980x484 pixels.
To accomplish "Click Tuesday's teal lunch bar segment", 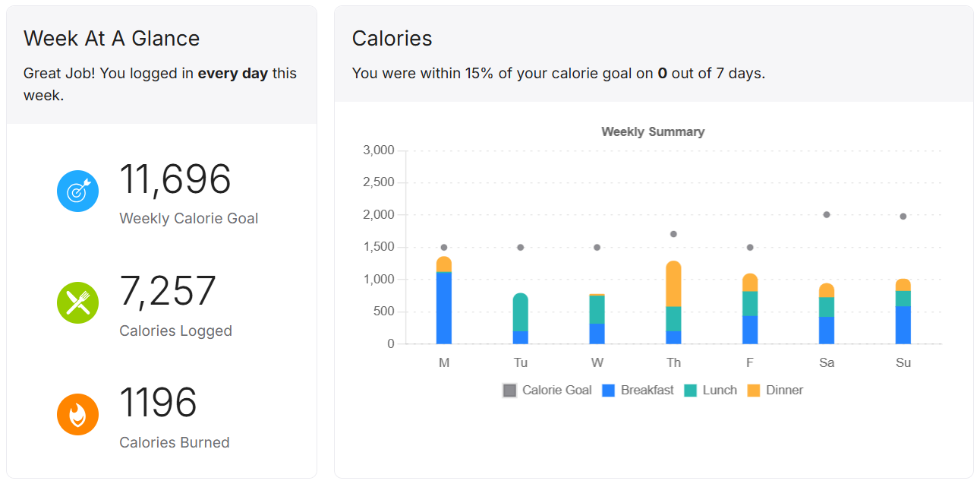I will (521, 312).
